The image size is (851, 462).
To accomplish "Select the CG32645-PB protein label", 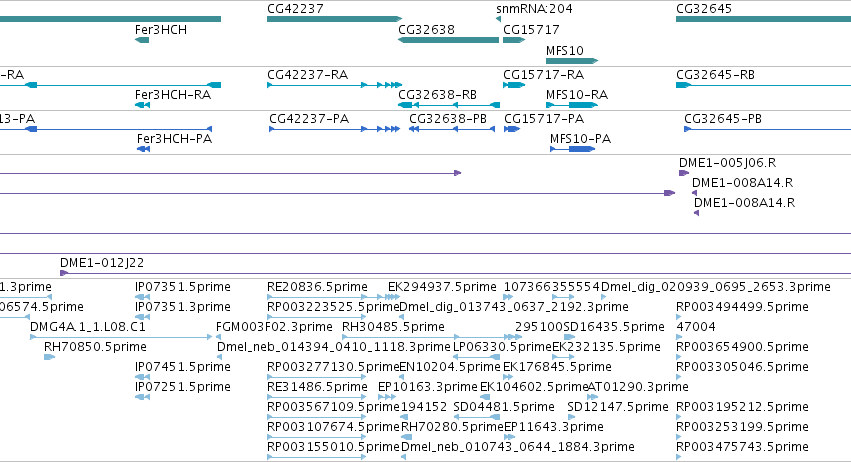I will point(723,119).
